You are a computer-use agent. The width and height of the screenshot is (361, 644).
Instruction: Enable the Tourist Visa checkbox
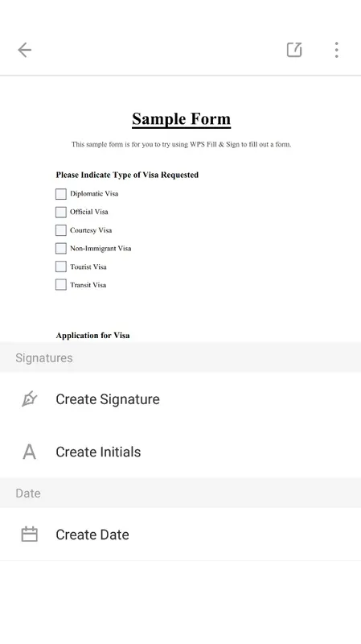[x=61, y=266]
